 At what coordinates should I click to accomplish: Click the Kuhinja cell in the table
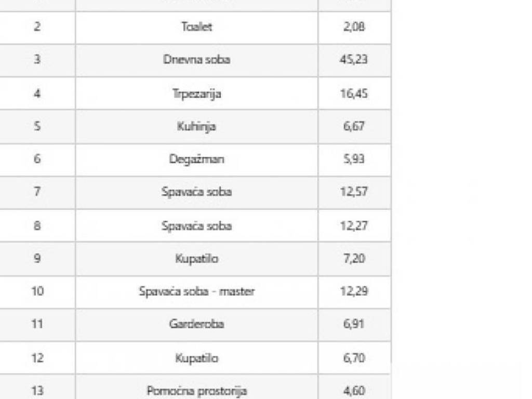point(196,127)
